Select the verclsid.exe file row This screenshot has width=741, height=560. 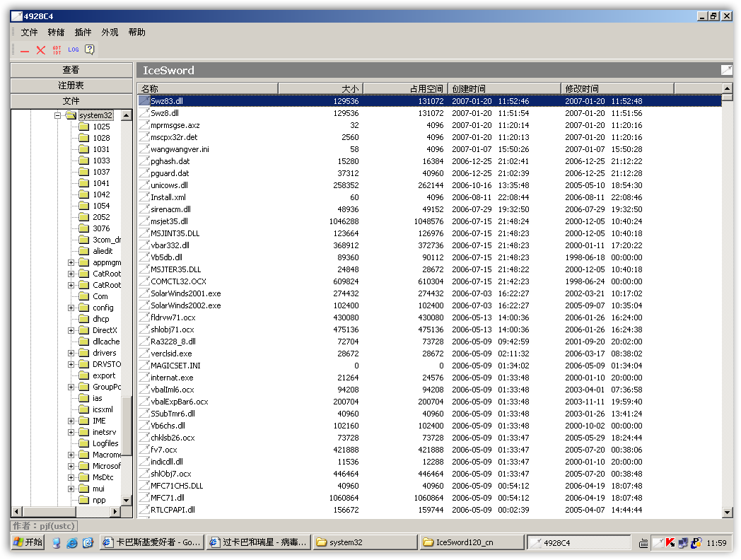point(430,354)
